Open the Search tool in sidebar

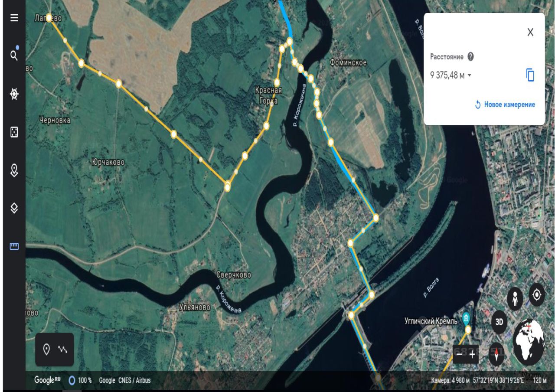[14, 55]
